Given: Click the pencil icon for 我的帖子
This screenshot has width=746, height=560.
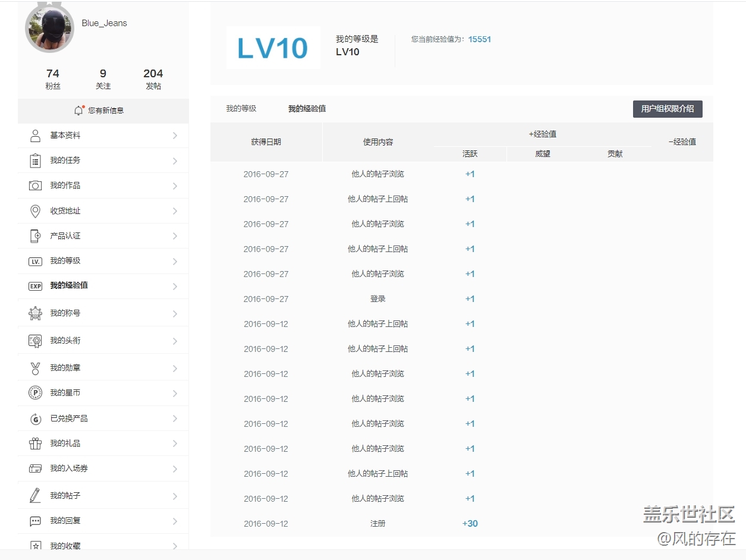Looking at the screenshot, I should [35, 495].
